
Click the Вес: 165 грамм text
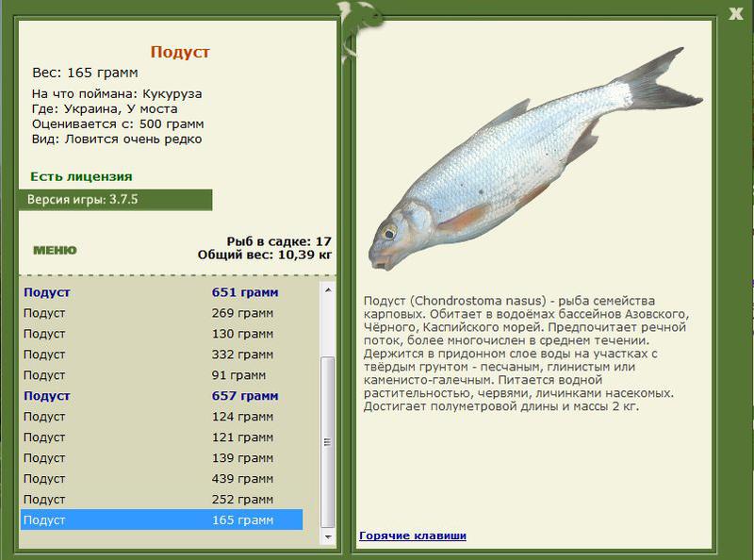click(85, 73)
